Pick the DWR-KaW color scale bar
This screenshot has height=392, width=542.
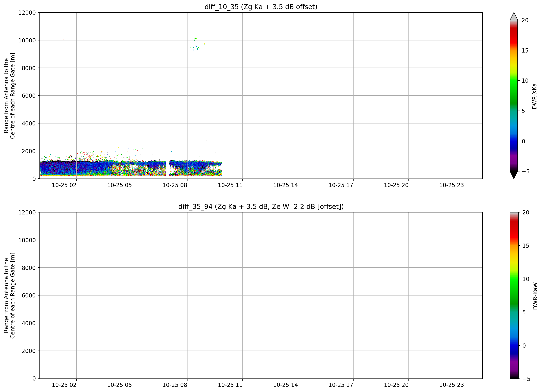click(514, 295)
